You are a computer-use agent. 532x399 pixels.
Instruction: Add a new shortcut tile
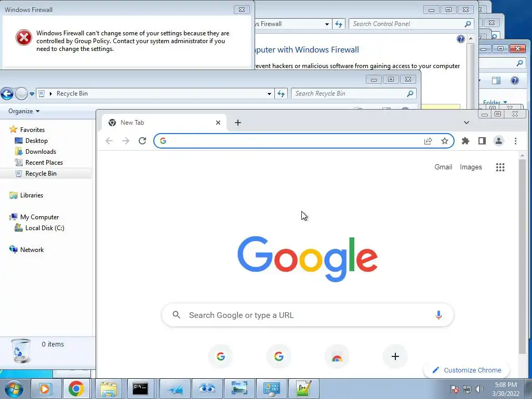(x=395, y=356)
